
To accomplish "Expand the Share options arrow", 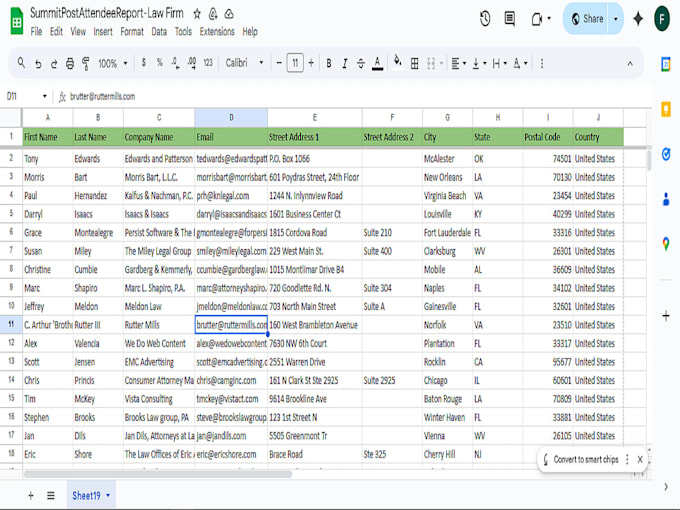I will (615, 19).
